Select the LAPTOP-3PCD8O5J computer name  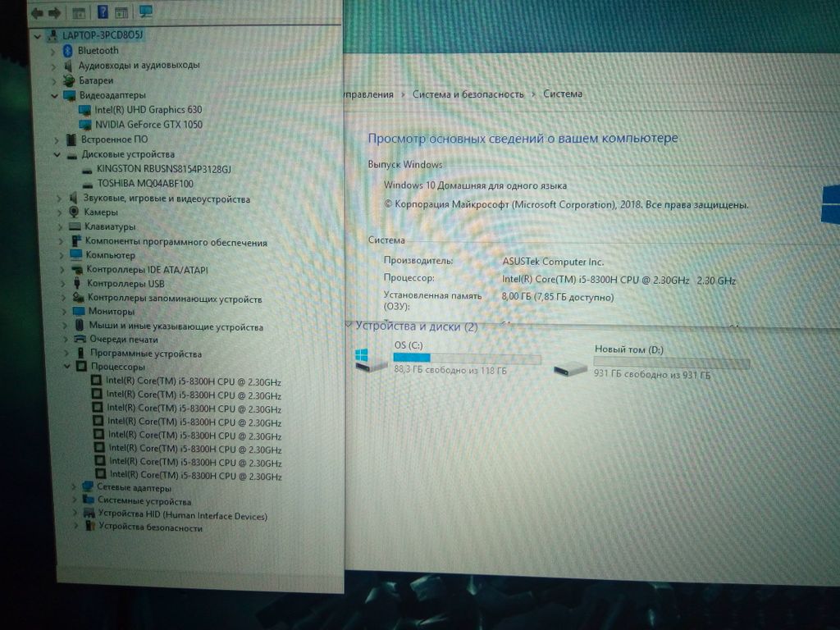(x=103, y=35)
